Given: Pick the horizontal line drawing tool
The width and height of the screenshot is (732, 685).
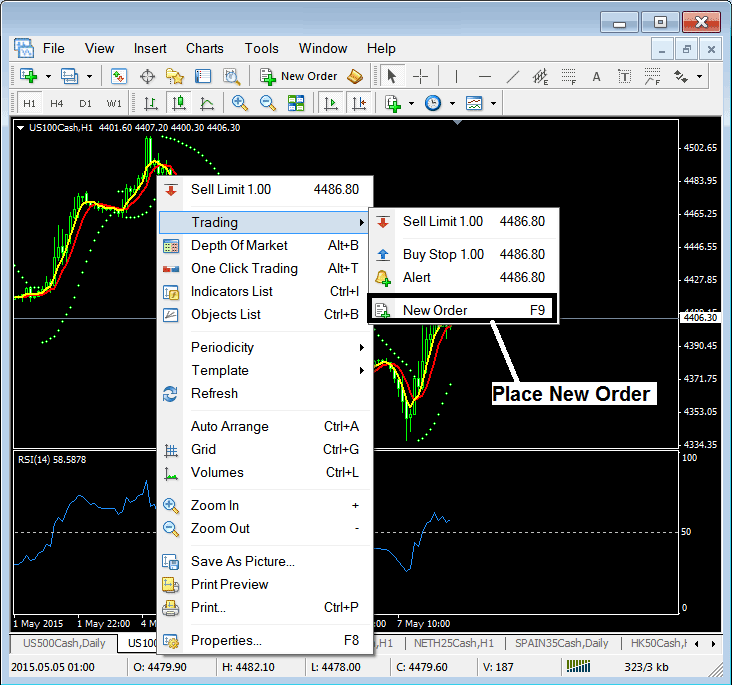Looking at the screenshot, I should pyautogui.click(x=485, y=76).
